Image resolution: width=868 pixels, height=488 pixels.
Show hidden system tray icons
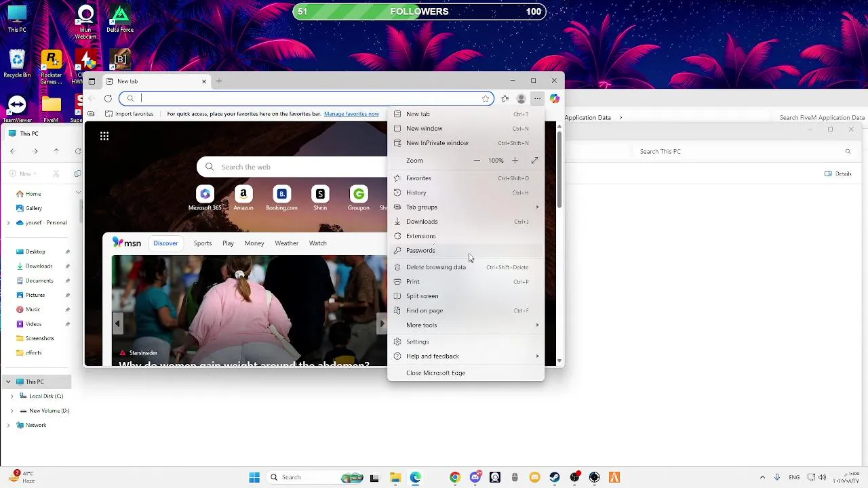pos(762,477)
